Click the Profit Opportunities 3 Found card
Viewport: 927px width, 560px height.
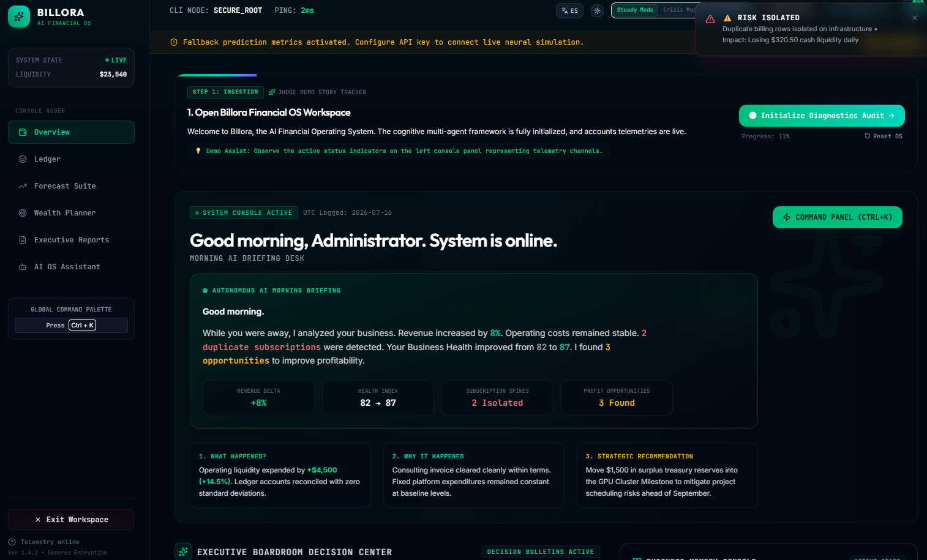pyautogui.click(x=617, y=398)
